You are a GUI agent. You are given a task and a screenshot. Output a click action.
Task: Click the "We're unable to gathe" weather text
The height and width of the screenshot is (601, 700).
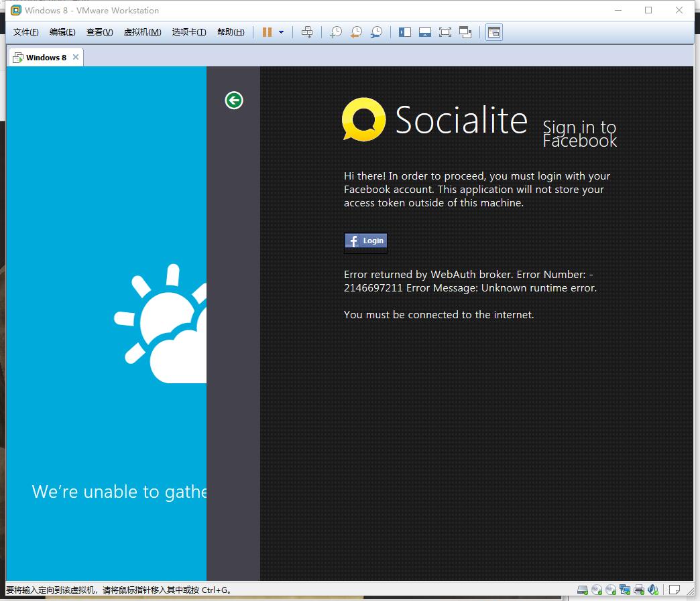point(119,492)
